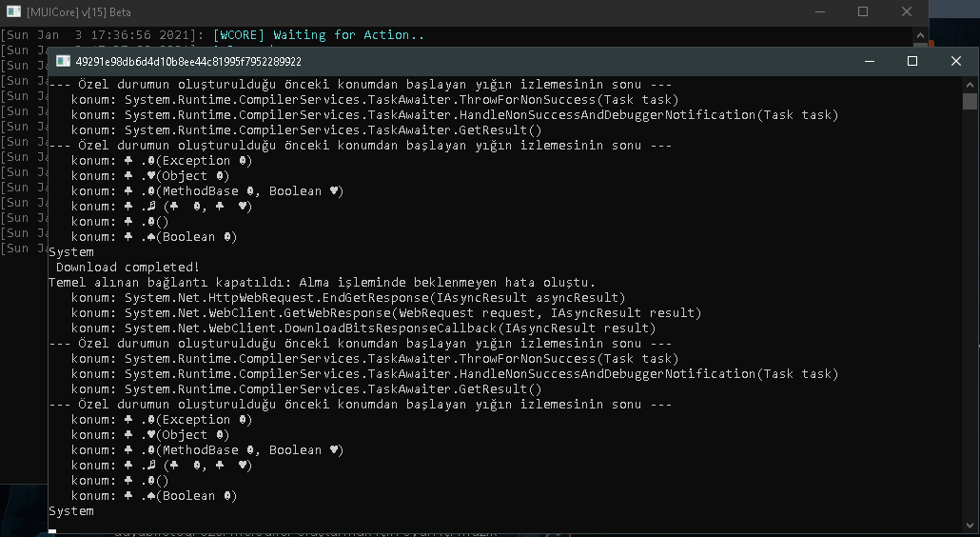Minimize the MUICore Beta window
Image resolution: width=980 pixels, height=537 pixels.
(x=820, y=11)
